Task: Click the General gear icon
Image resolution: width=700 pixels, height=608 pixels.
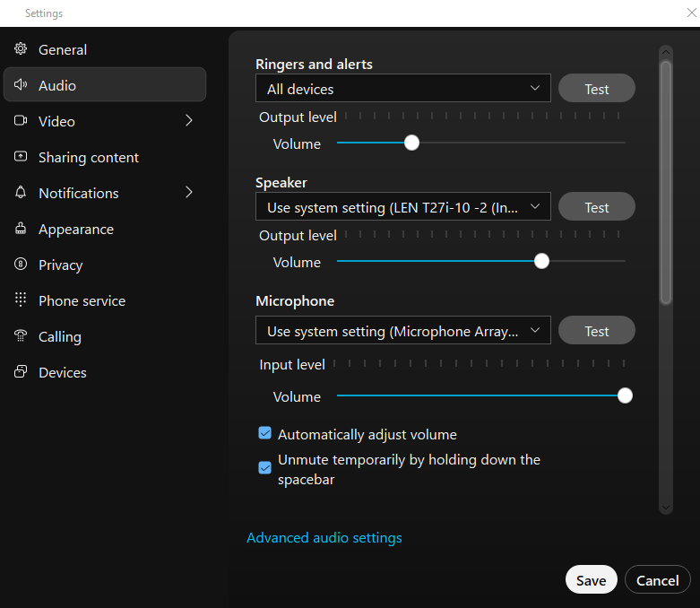Action: (x=21, y=49)
